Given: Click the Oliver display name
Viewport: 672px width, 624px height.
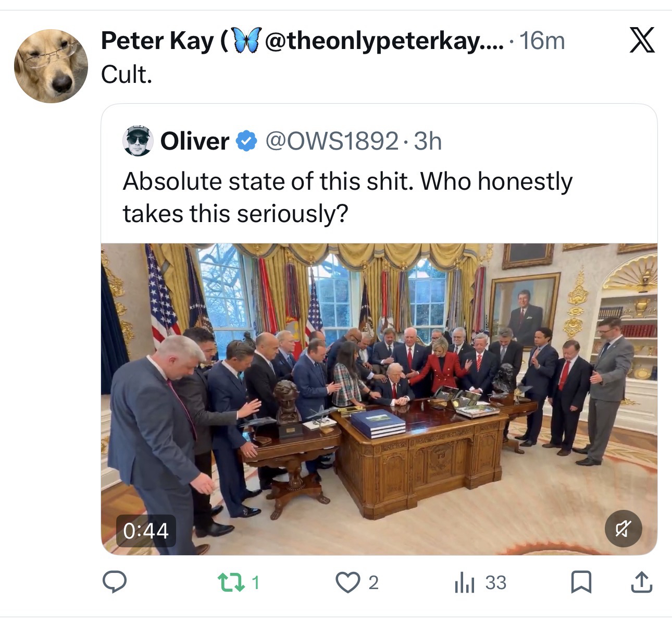Looking at the screenshot, I should (194, 141).
